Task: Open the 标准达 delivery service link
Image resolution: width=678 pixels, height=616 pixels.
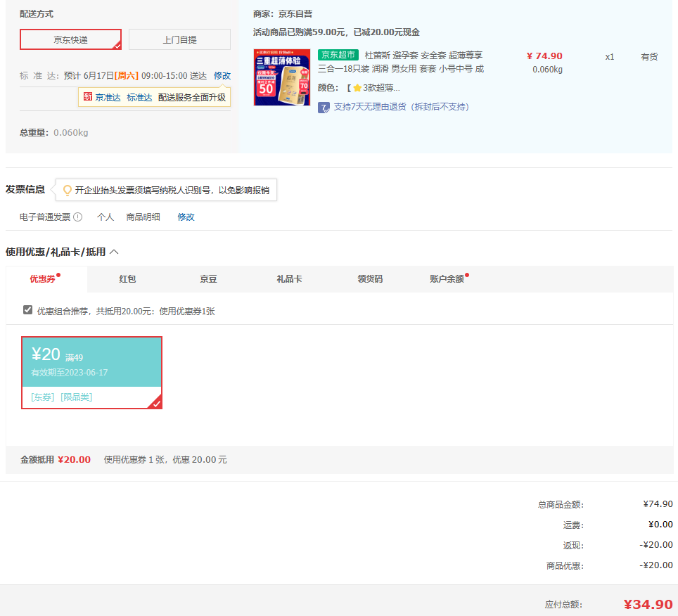Action: click(x=139, y=98)
